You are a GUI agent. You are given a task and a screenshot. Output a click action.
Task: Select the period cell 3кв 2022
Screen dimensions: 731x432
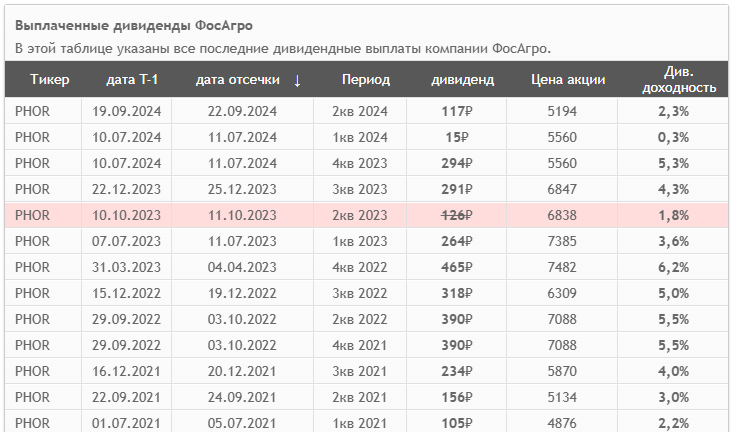(360, 294)
